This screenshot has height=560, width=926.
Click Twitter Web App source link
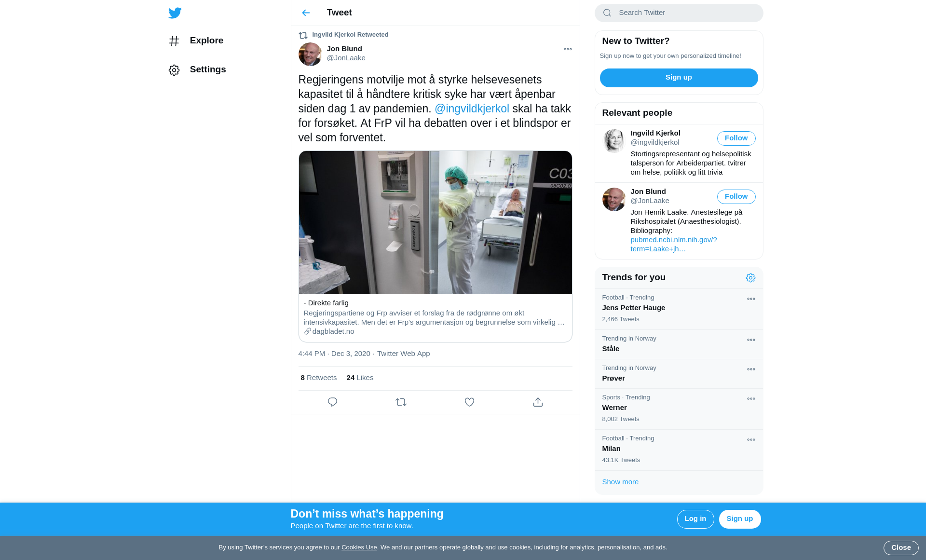coord(403,354)
